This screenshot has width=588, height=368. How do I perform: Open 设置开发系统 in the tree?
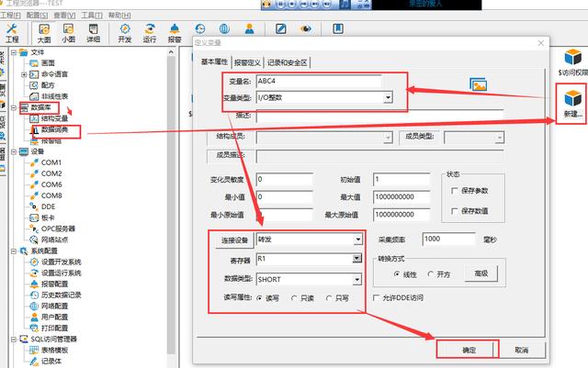click(62, 262)
